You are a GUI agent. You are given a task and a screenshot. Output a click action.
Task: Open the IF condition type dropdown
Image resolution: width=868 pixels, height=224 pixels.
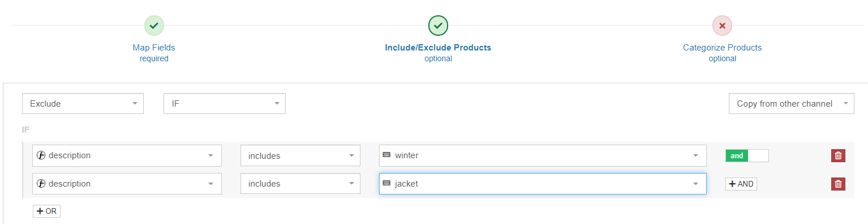[x=225, y=104]
